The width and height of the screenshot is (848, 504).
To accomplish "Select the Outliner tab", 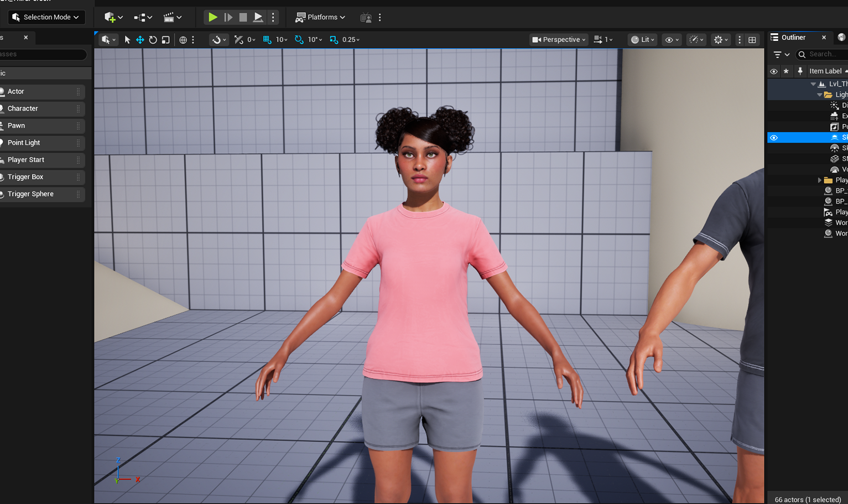I will coord(794,37).
